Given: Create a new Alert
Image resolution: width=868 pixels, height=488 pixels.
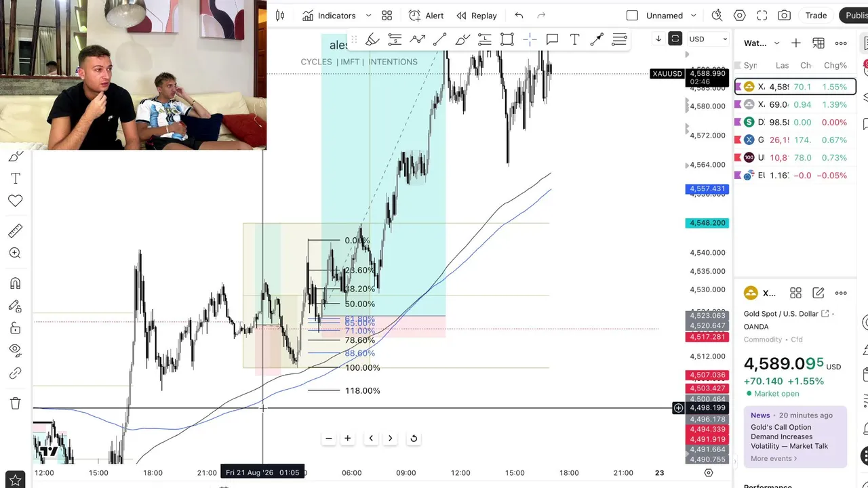Looking at the screenshot, I should (426, 16).
